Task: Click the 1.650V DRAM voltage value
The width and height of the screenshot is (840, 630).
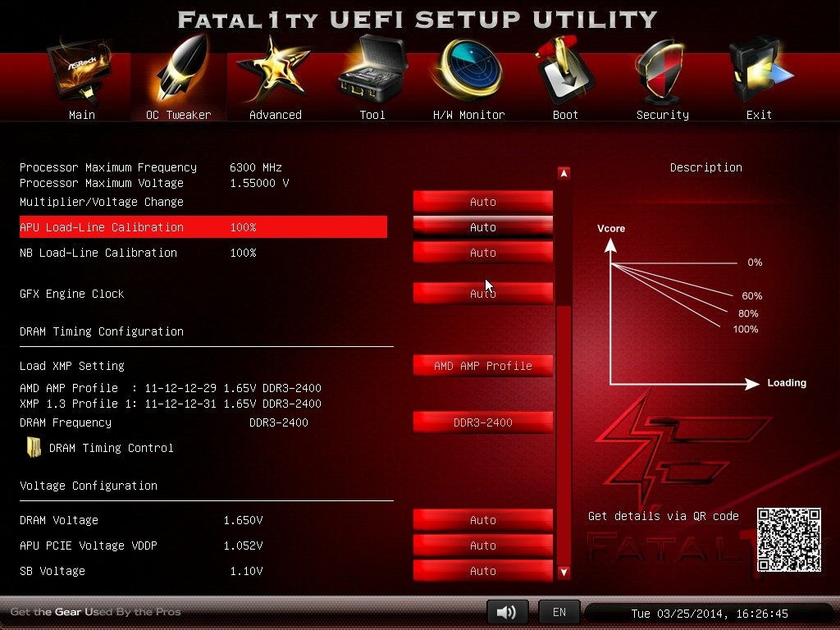Action: click(243, 520)
